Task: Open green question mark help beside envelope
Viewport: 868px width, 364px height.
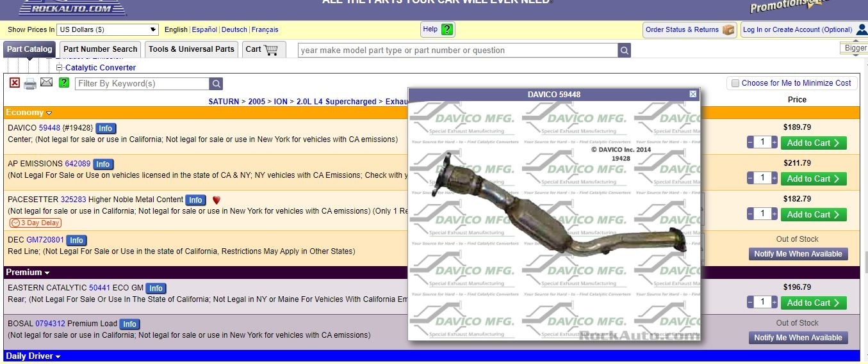Action: coord(64,83)
